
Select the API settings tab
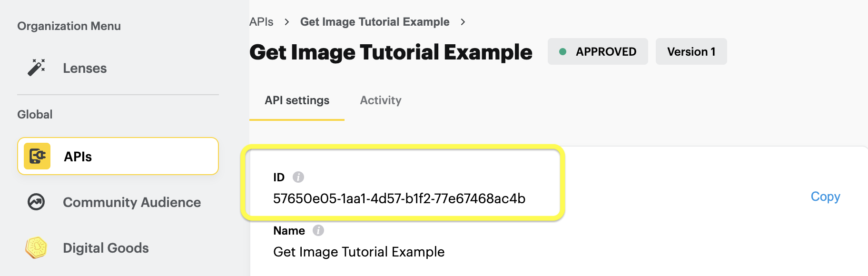tap(297, 100)
